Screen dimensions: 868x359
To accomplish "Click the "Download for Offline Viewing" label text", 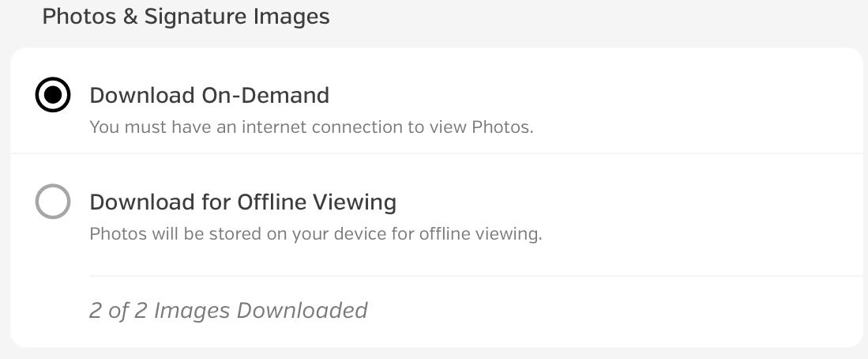I will click(x=243, y=202).
